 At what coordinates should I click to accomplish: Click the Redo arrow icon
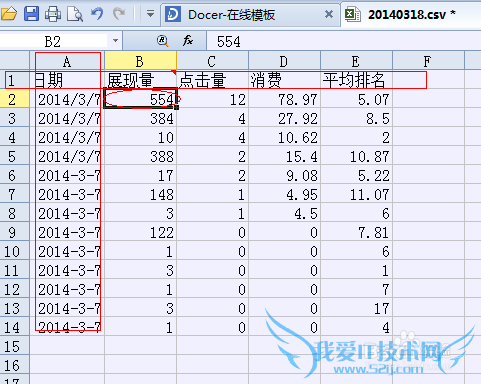pyautogui.click(x=119, y=14)
